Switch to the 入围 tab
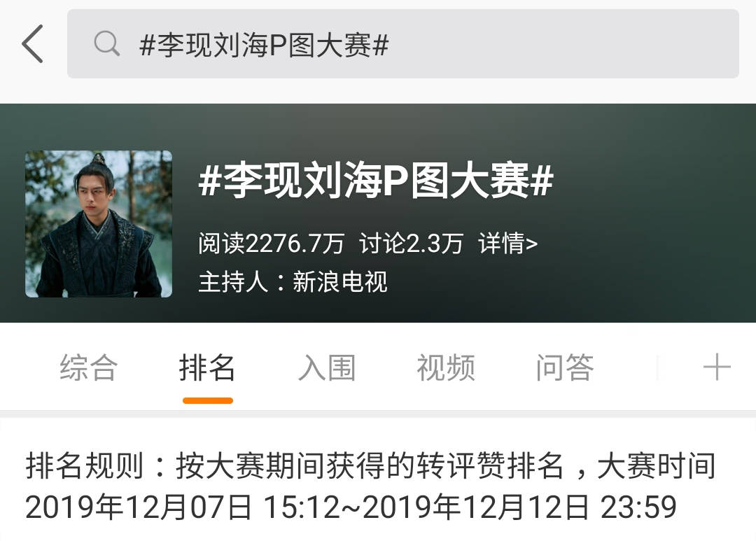Screen dimensions: 756x541 click(327, 367)
